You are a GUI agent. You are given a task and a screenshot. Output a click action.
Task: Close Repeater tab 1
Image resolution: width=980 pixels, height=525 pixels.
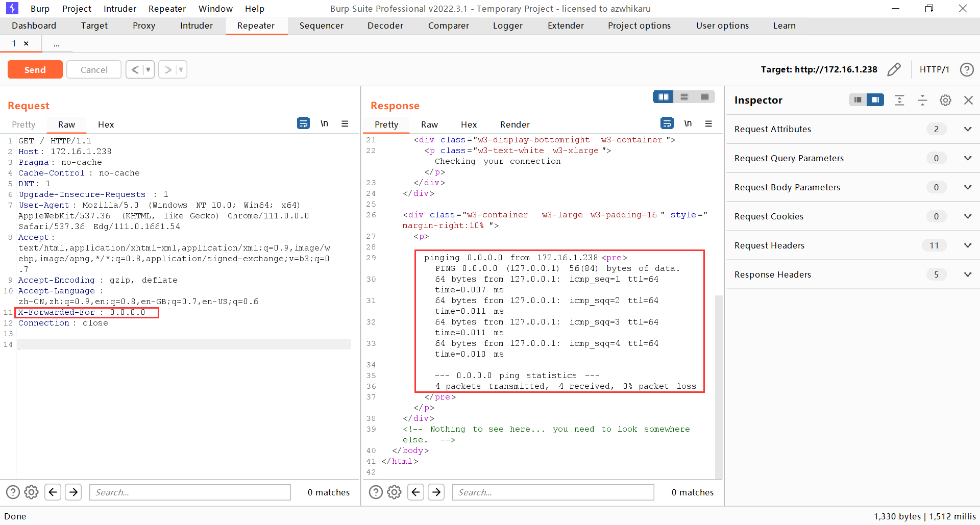[x=26, y=43]
